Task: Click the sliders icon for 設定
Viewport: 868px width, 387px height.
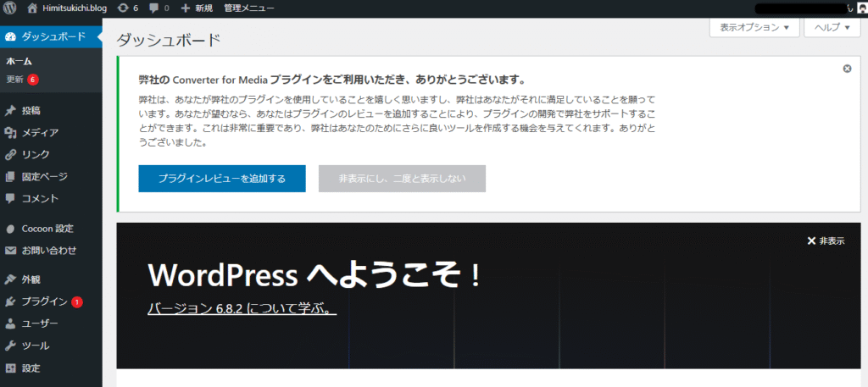Action: click(10, 368)
